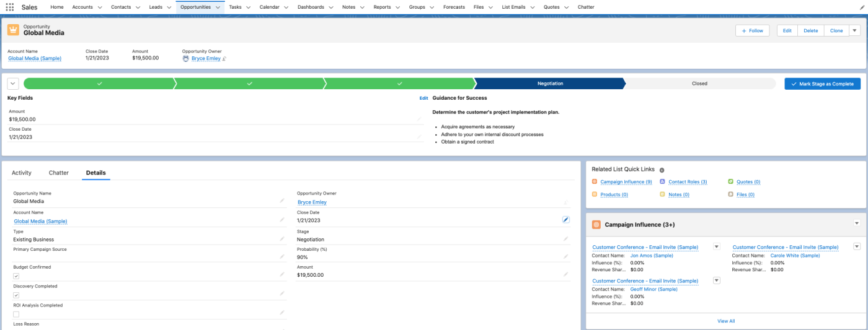868x330 pixels.
Task: Click View All under Campaign Influence
Action: tap(726, 321)
